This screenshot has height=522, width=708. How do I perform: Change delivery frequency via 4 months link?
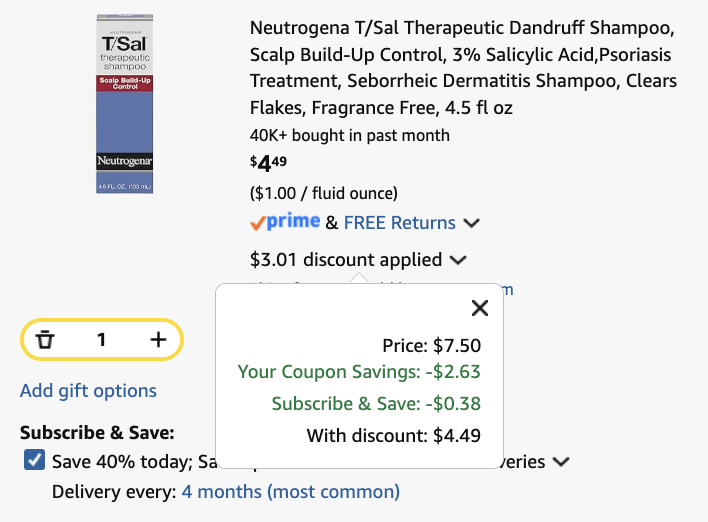click(x=290, y=491)
